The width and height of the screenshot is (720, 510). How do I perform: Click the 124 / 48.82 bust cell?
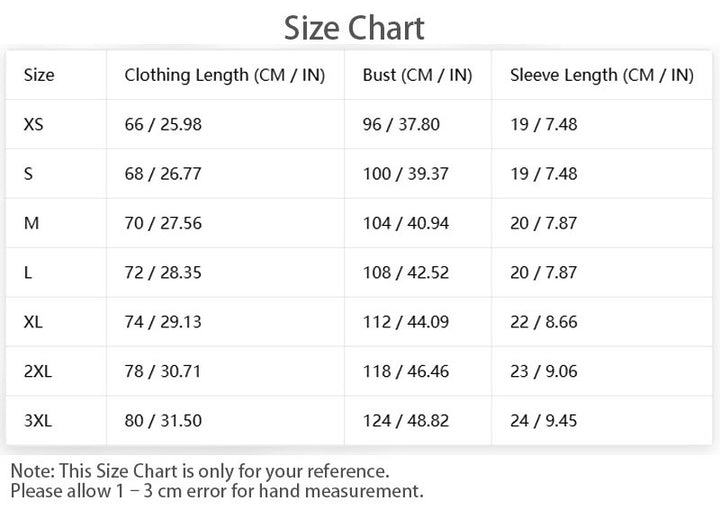coord(406,420)
